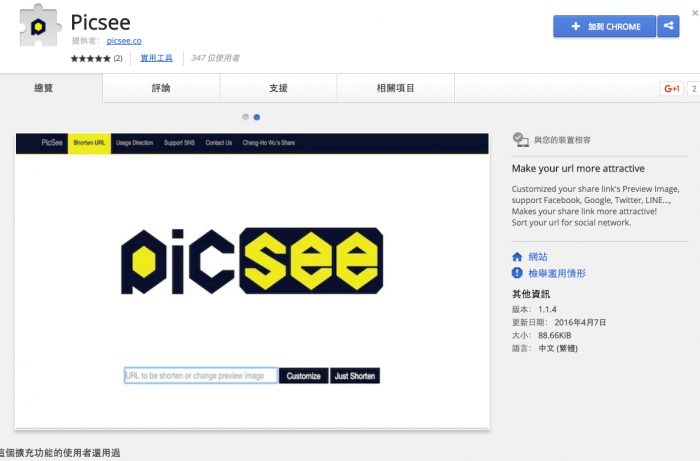Click the rating count (2)
This screenshot has height=461, width=700.
coord(118,58)
